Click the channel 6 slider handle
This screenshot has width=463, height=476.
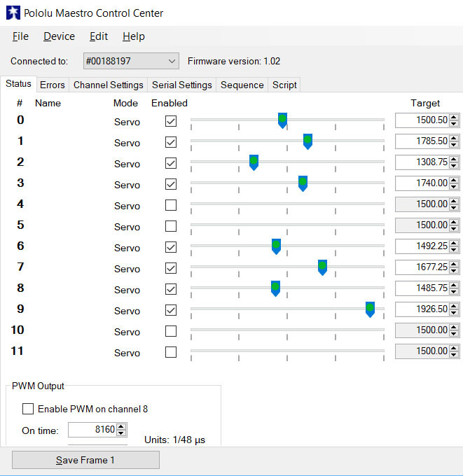(x=276, y=246)
